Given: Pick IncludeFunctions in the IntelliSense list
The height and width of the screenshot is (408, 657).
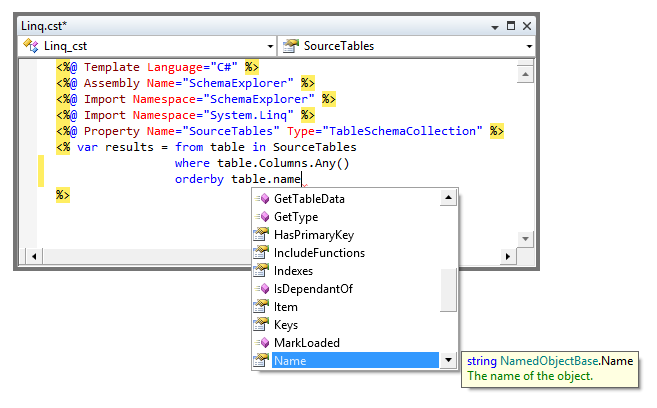Looking at the screenshot, I should pos(319,253).
